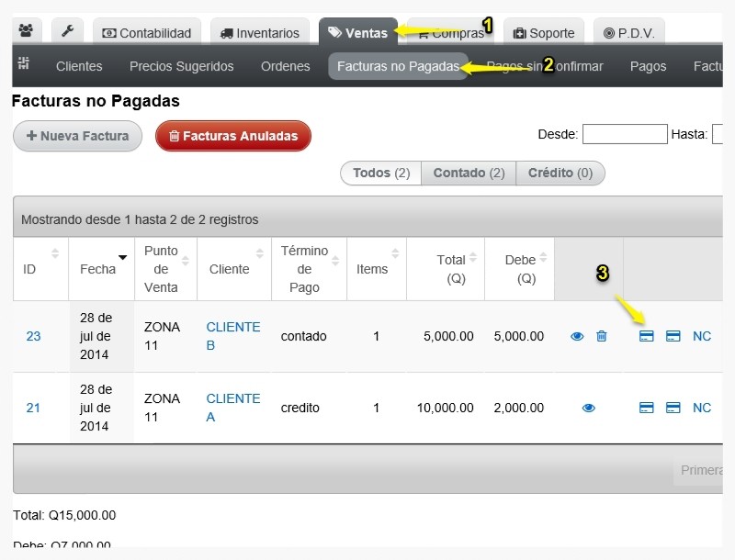Click first payment card icon for invoice 21

coord(647,408)
